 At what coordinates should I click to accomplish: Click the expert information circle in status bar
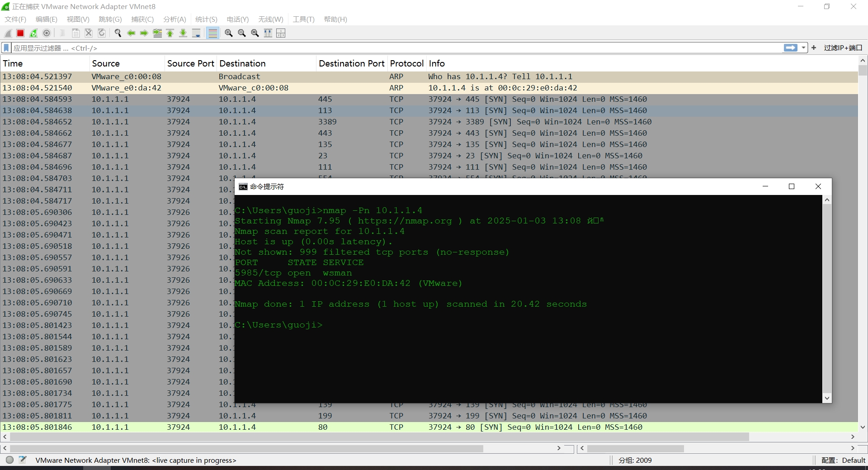click(9, 460)
